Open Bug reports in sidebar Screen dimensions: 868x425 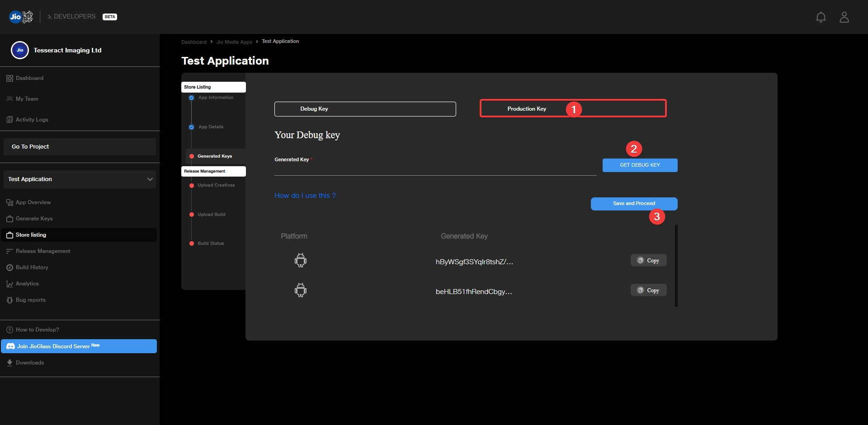[x=30, y=300]
